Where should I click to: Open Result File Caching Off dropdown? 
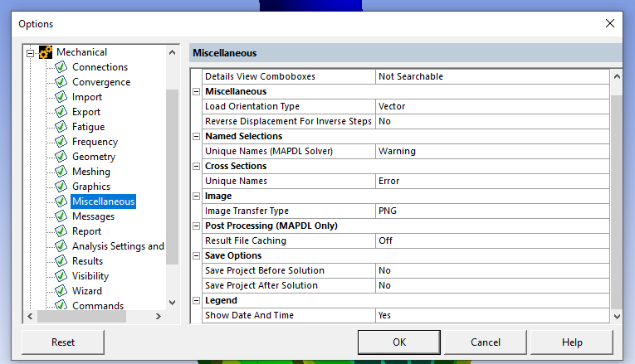coord(492,241)
